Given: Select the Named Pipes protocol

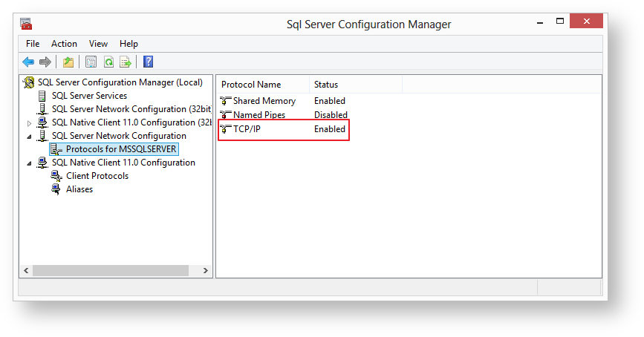Looking at the screenshot, I should 258,115.
